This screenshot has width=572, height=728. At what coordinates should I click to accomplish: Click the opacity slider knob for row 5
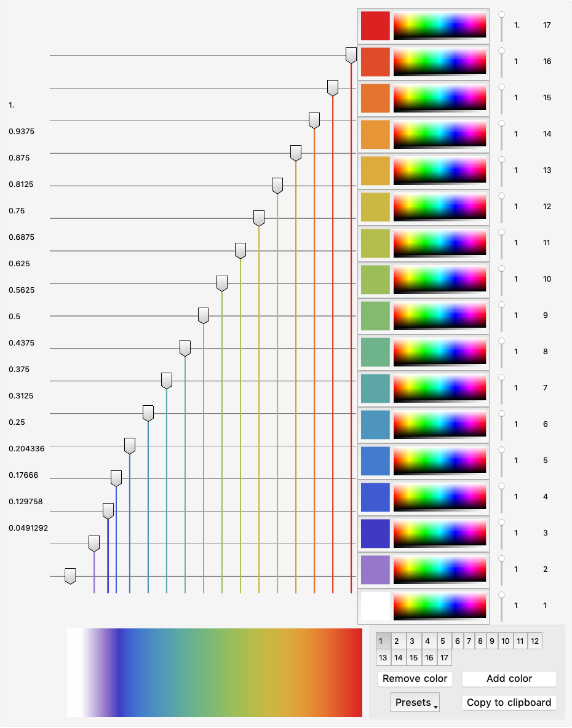(x=501, y=450)
